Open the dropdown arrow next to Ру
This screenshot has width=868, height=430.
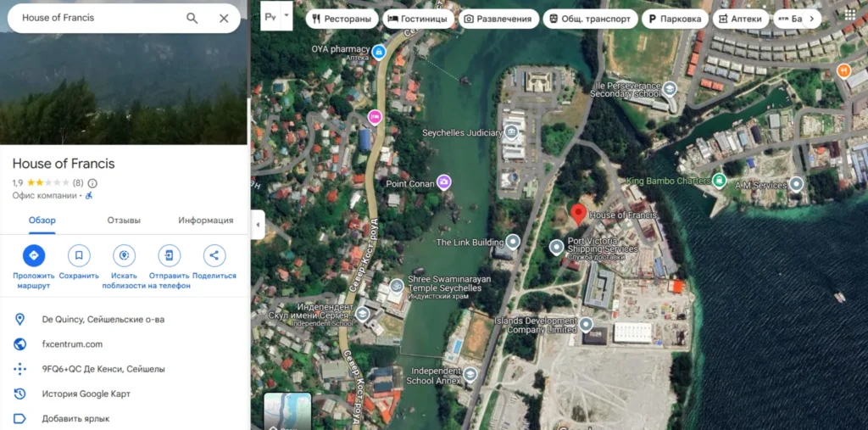coord(287,16)
